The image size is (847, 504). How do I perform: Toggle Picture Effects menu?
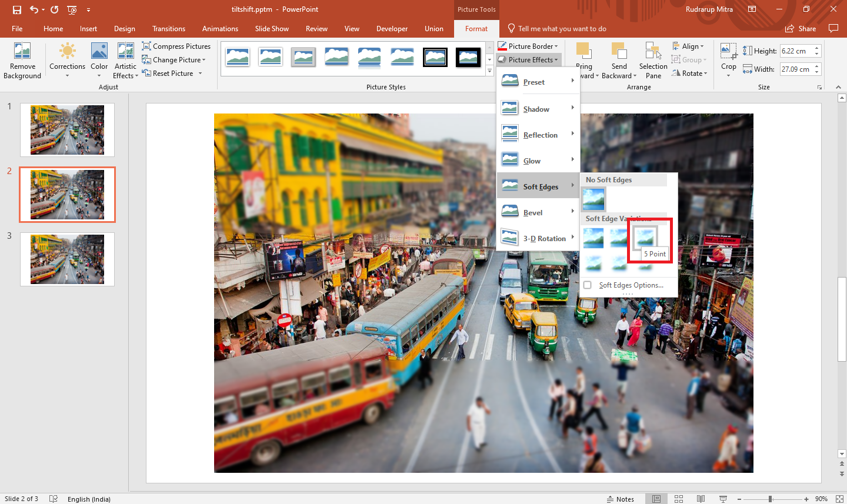click(528, 59)
